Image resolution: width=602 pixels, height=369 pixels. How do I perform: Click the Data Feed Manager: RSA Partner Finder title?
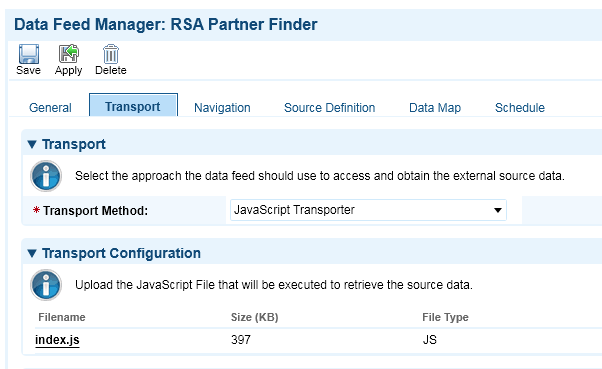[x=166, y=24]
